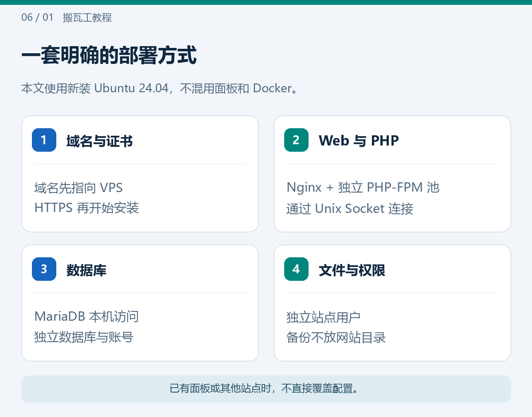Select the heading Web 与 PHP

click(359, 141)
